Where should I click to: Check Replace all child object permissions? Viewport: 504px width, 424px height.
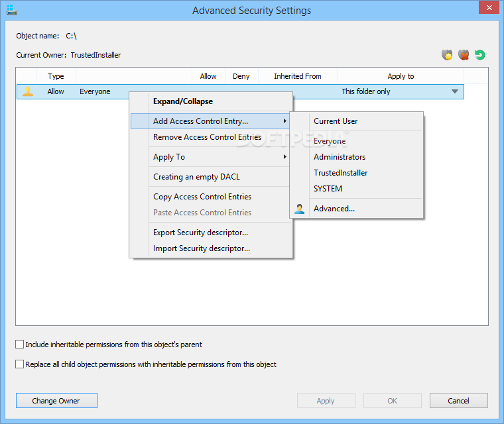20,364
